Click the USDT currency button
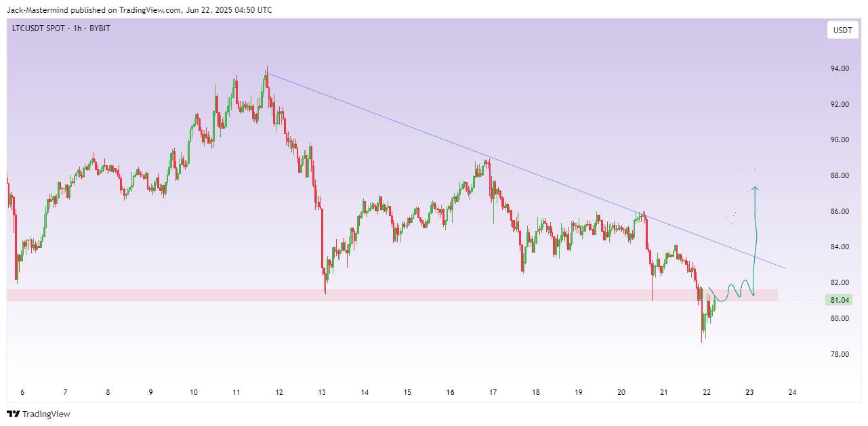The image size is (868, 426). tap(842, 30)
